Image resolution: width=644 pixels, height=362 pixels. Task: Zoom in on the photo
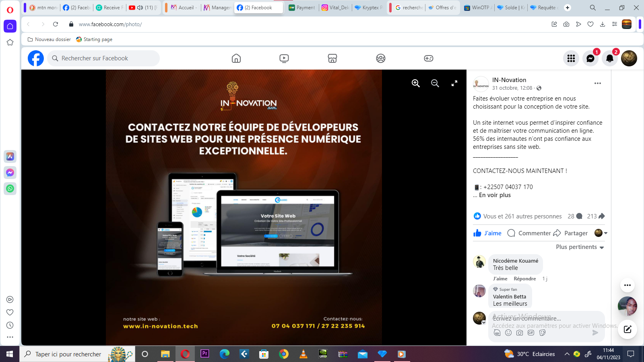click(x=416, y=83)
